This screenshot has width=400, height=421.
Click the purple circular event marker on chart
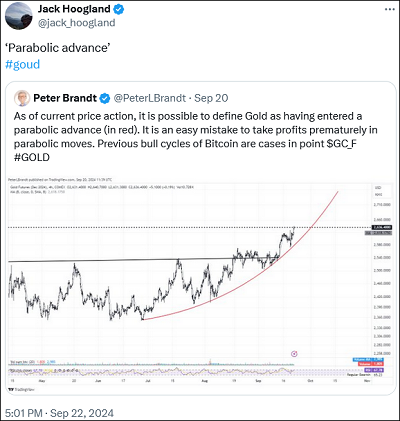click(x=294, y=354)
